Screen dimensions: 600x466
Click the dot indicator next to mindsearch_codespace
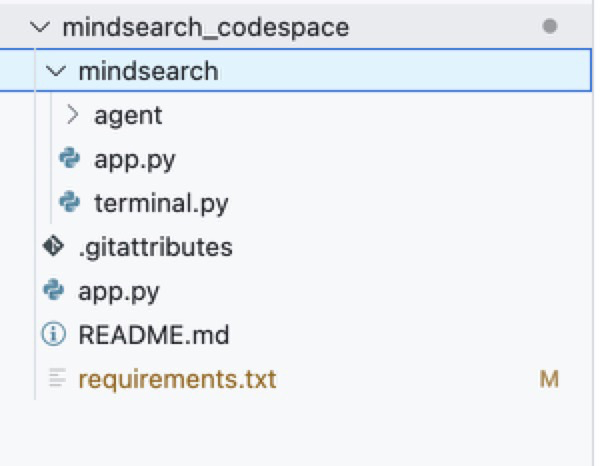pos(549,27)
